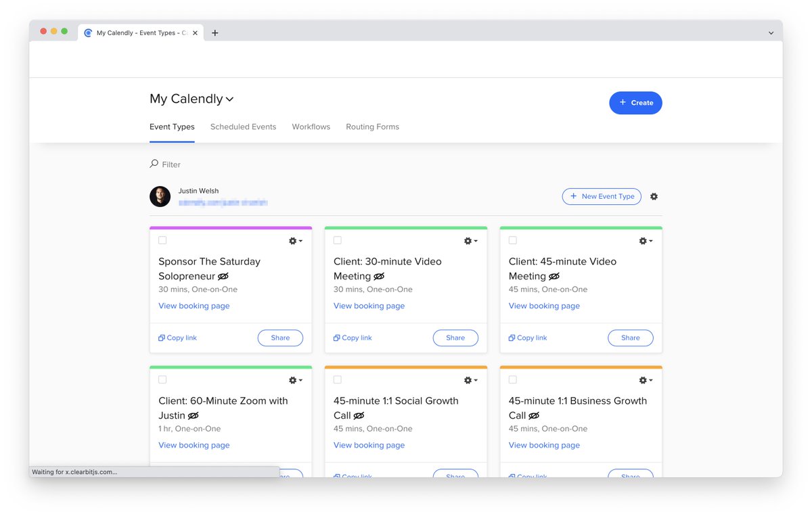Select the Client: 60-Minute Zoom with Justin checkbox

tap(162, 379)
